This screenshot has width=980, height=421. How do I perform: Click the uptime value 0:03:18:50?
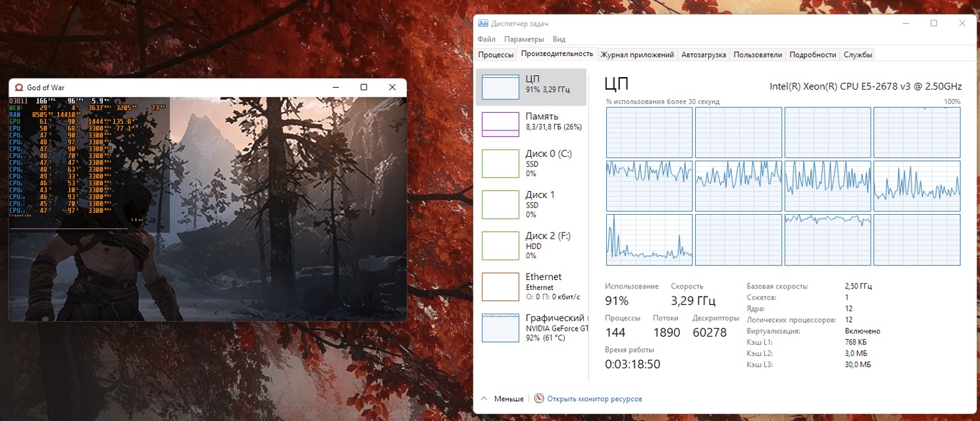(x=632, y=364)
